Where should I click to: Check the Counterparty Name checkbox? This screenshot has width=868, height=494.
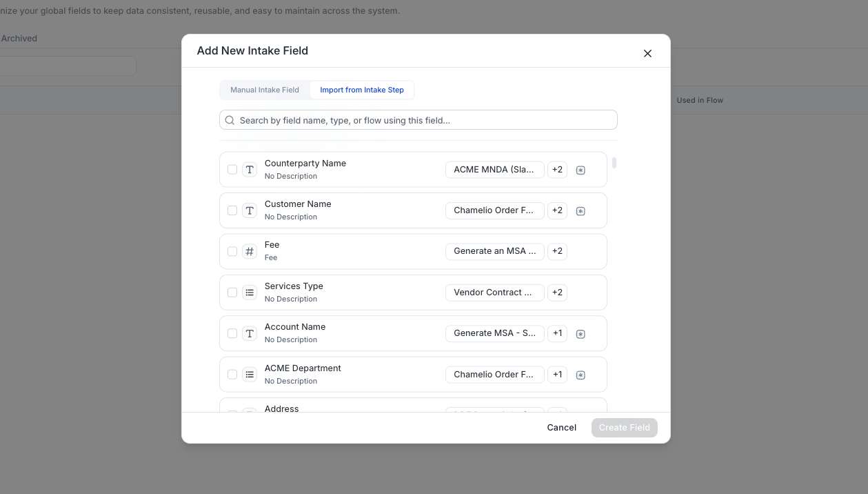pos(232,170)
